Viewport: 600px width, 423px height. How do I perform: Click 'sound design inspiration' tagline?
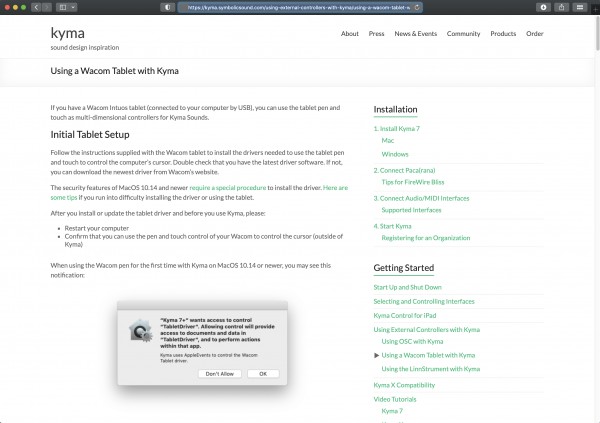point(85,47)
